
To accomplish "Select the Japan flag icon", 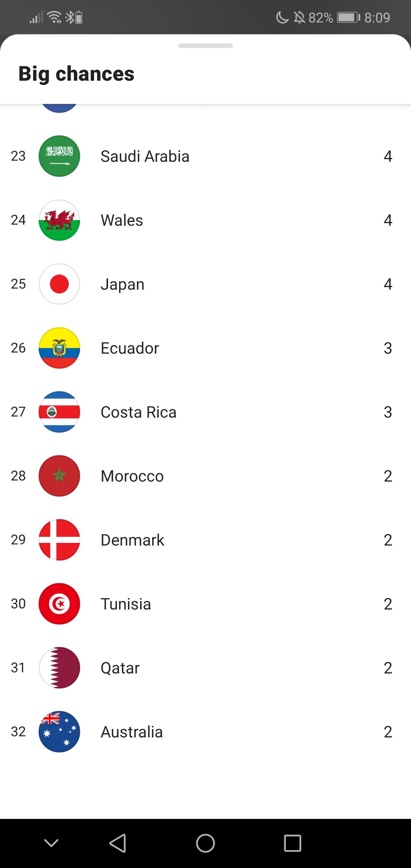I will click(59, 284).
